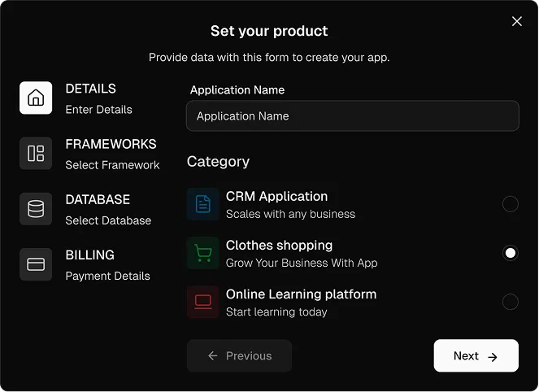Open Billing via the credit card icon
This screenshot has height=392, width=539.
[36, 264]
